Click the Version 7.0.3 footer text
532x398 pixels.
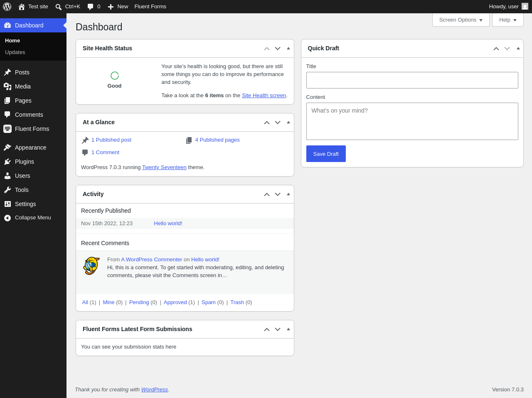(508, 390)
